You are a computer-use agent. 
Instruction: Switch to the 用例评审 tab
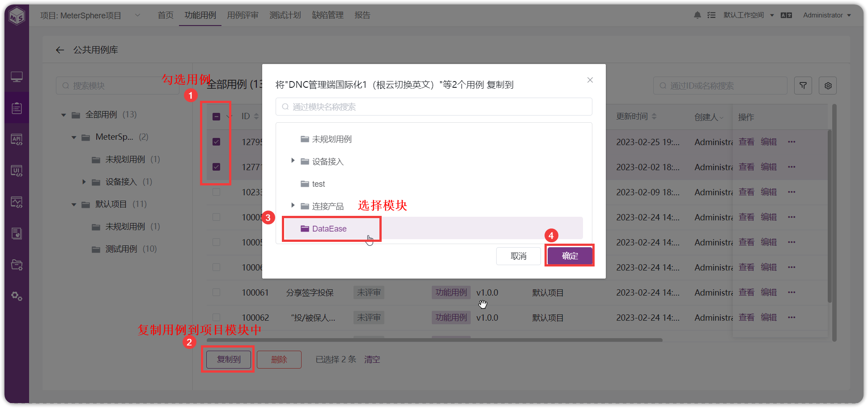pos(243,15)
